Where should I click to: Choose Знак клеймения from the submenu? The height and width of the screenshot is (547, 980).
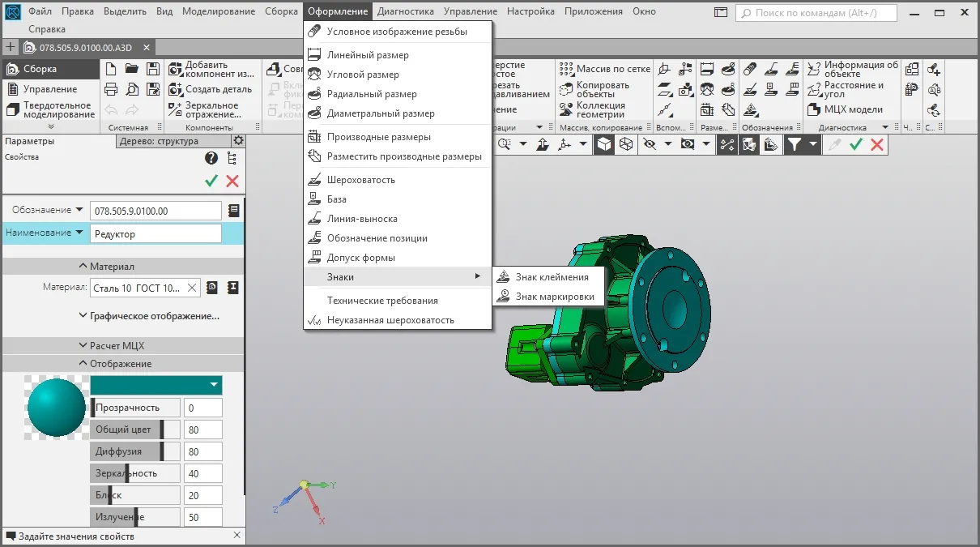(x=552, y=277)
